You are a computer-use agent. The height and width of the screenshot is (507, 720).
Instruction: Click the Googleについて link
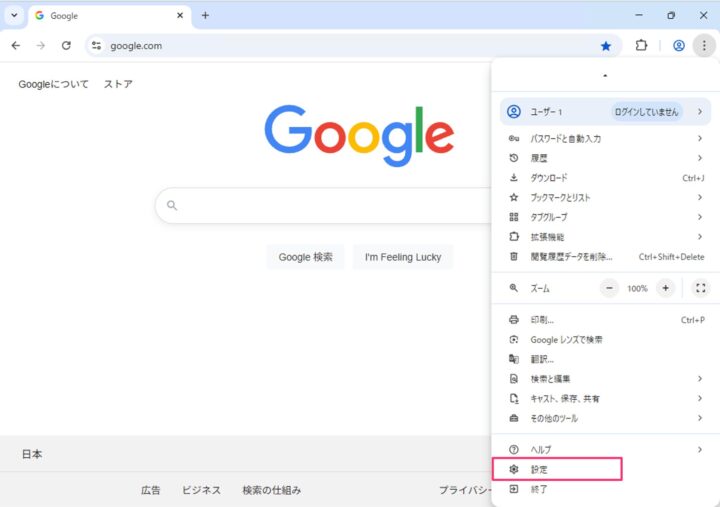pos(53,84)
